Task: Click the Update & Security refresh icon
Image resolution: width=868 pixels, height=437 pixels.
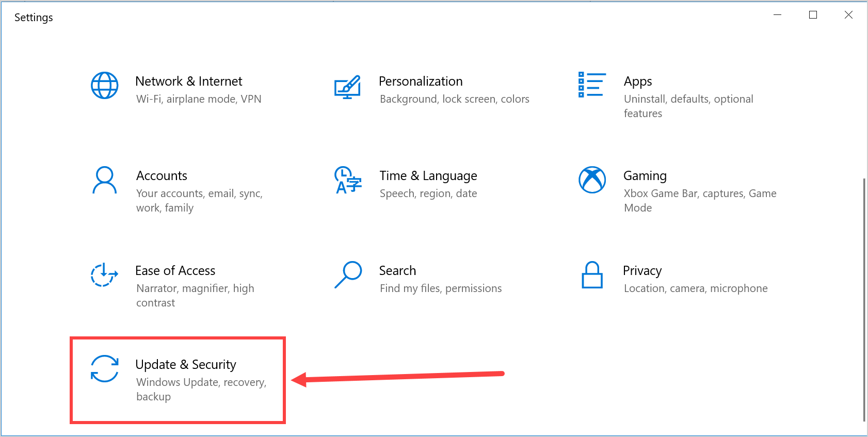Action: [105, 369]
